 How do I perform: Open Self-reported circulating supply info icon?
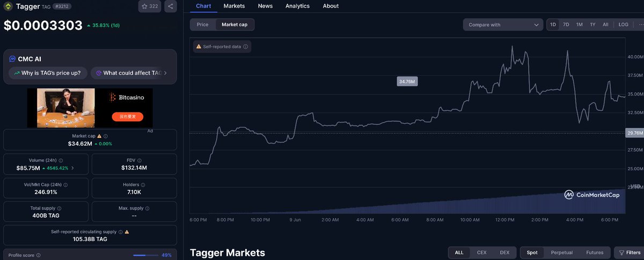coord(121,232)
